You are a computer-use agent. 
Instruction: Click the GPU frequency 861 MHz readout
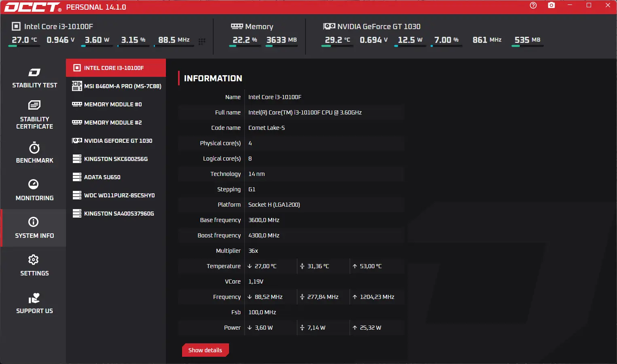487,40
